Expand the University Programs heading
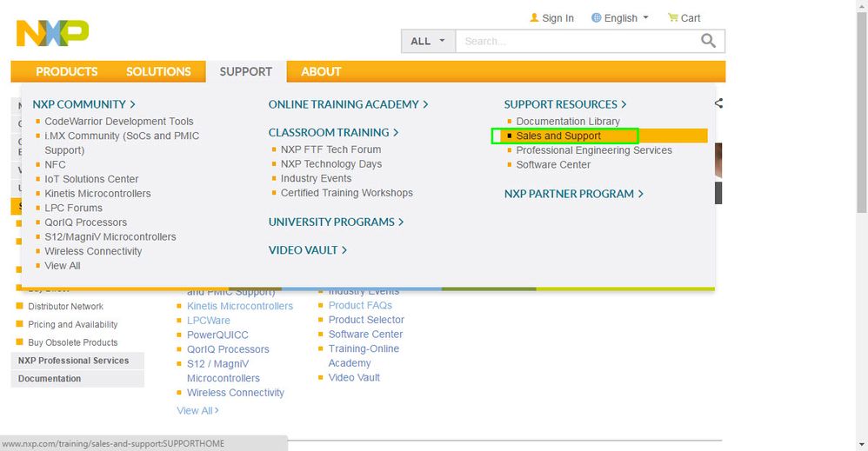Screen dimensions: 868x451 coord(336,222)
